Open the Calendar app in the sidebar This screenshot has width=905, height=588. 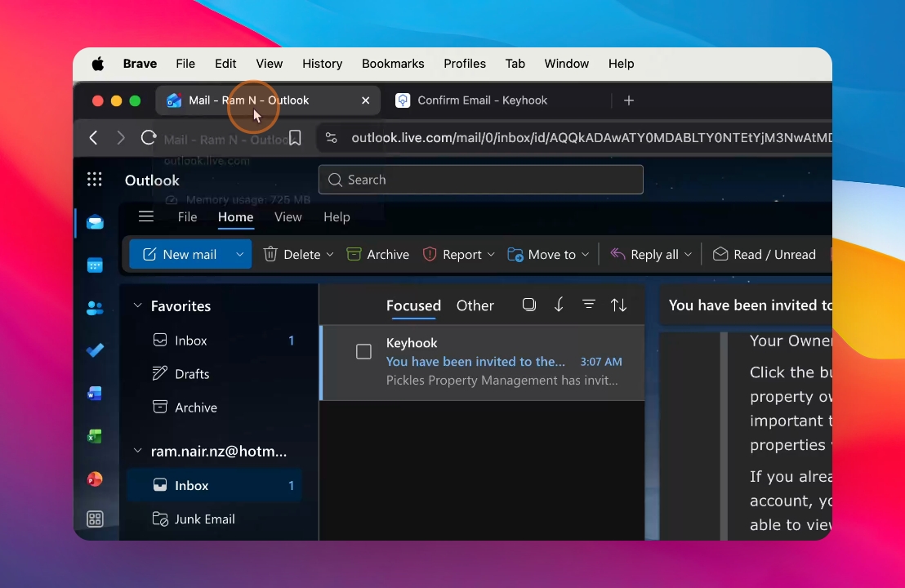point(96,265)
